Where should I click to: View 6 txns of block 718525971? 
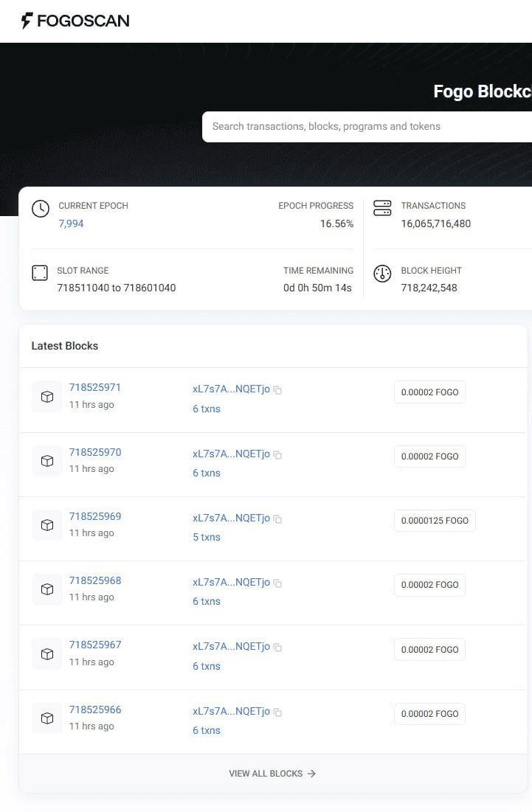click(207, 409)
